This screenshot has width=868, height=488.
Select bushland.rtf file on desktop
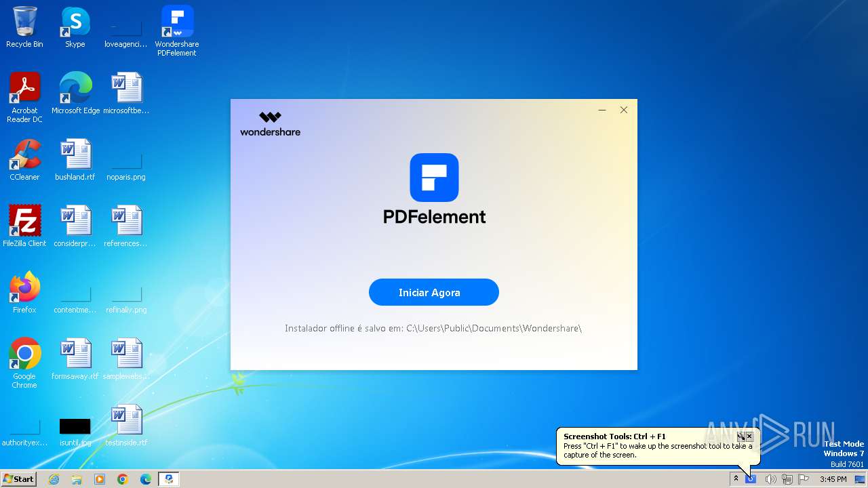click(x=75, y=160)
